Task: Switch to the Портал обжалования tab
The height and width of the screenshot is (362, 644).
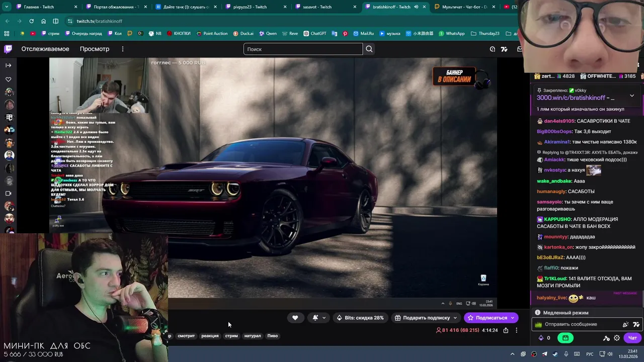Action: (x=117, y=7)
